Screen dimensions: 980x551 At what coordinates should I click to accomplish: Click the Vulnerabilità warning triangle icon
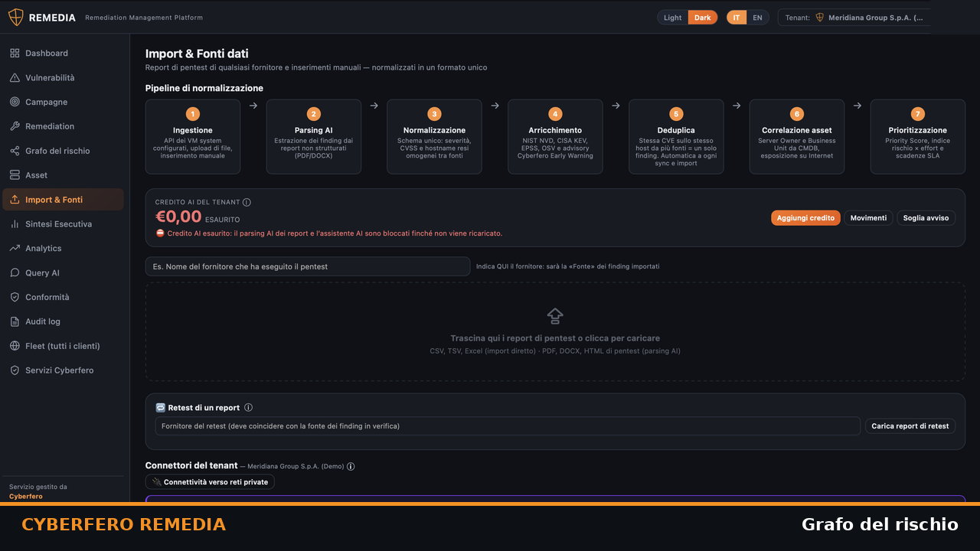click(x=15, y=78)
